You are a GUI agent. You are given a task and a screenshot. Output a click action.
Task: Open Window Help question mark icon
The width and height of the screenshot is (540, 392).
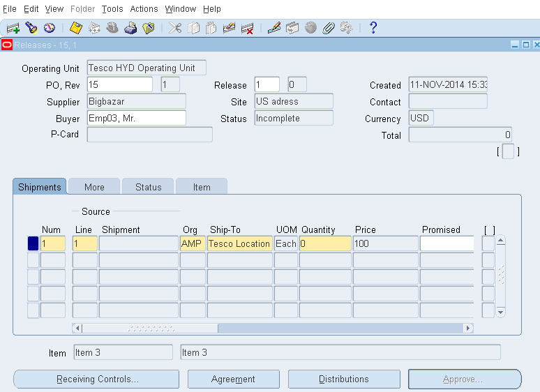tap(373, 28)
